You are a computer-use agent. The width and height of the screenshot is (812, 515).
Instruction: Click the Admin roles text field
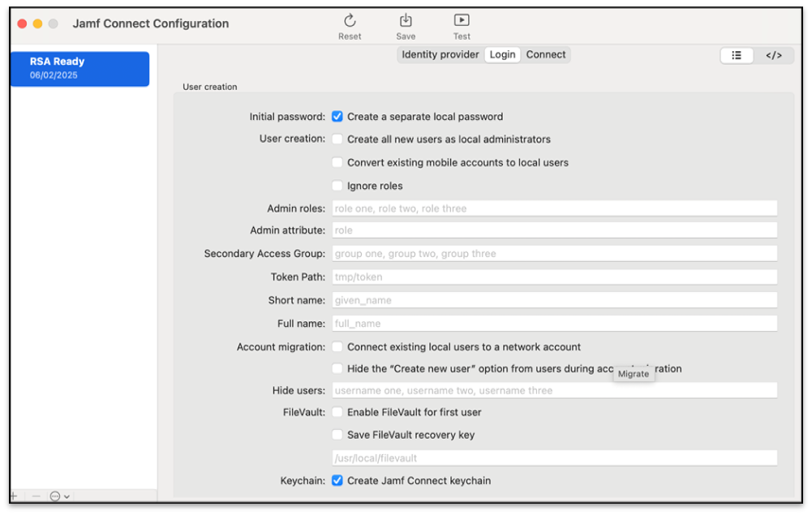coord(554,208)
